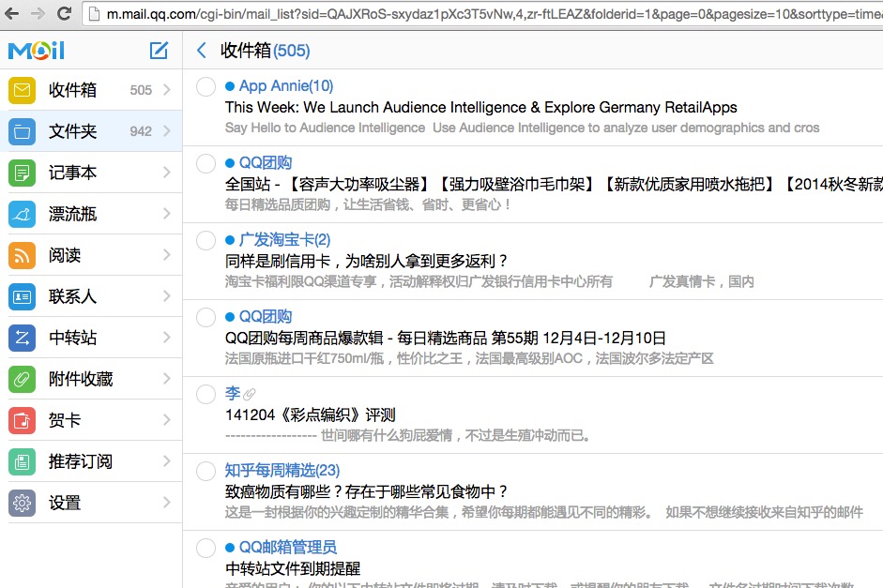The image size is (883, 588).
Task: Open mail 致癌物质有哪些?存在于哪些常见食物中?
Action: (367, 491)
